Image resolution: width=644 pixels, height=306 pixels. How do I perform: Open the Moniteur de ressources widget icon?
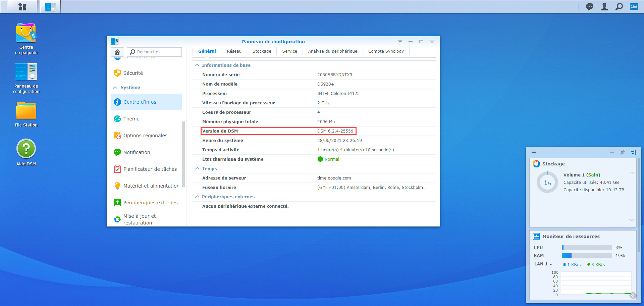[x=536, y=236]
